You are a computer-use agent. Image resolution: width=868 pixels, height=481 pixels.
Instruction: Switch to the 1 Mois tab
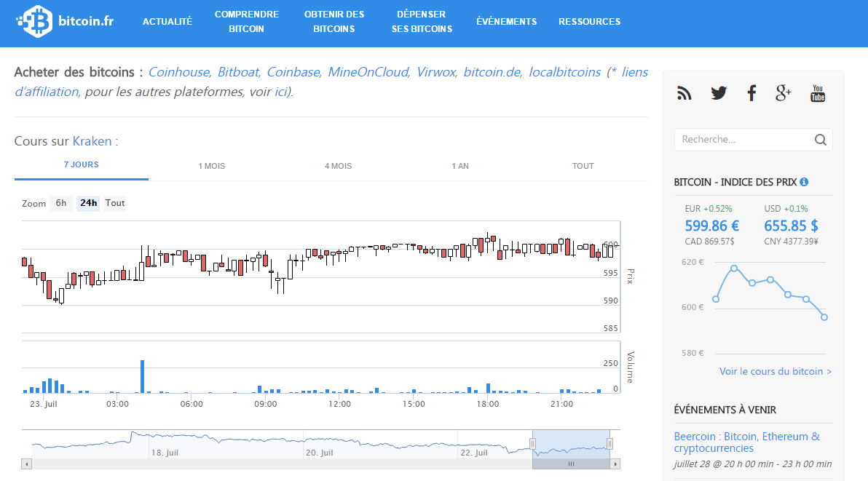click(x=212, y=166)
